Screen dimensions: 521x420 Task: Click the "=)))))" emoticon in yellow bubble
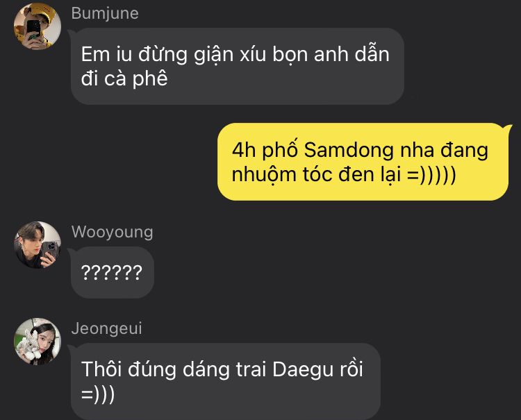point(431,175)
